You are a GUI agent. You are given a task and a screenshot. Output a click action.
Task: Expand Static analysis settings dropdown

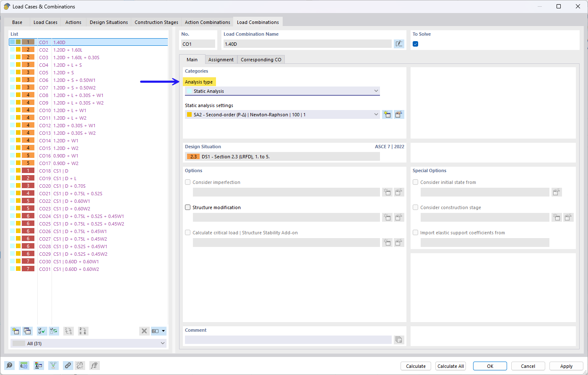282,115
